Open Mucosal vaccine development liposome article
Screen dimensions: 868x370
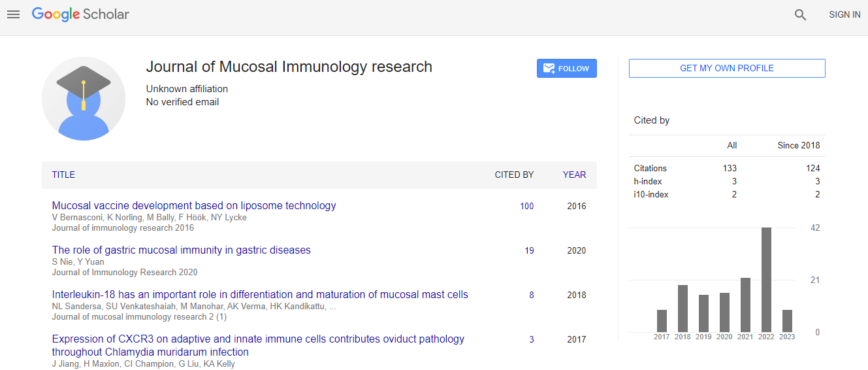[194, 205]
